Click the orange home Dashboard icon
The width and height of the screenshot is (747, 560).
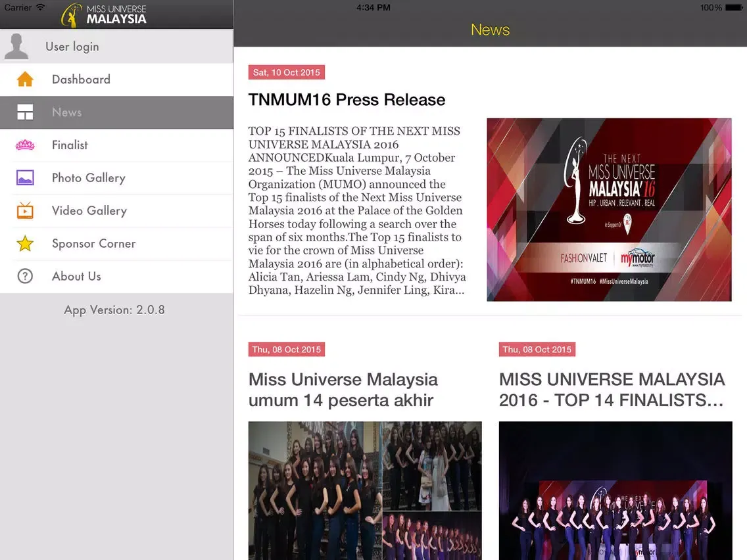coord(25,79)
